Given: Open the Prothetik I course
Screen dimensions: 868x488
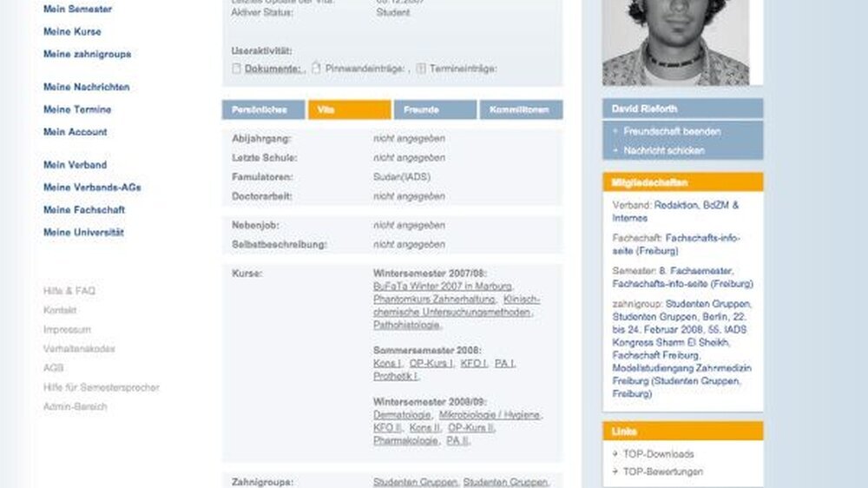Looking at the screenshot, I should [x=395, y=376].
